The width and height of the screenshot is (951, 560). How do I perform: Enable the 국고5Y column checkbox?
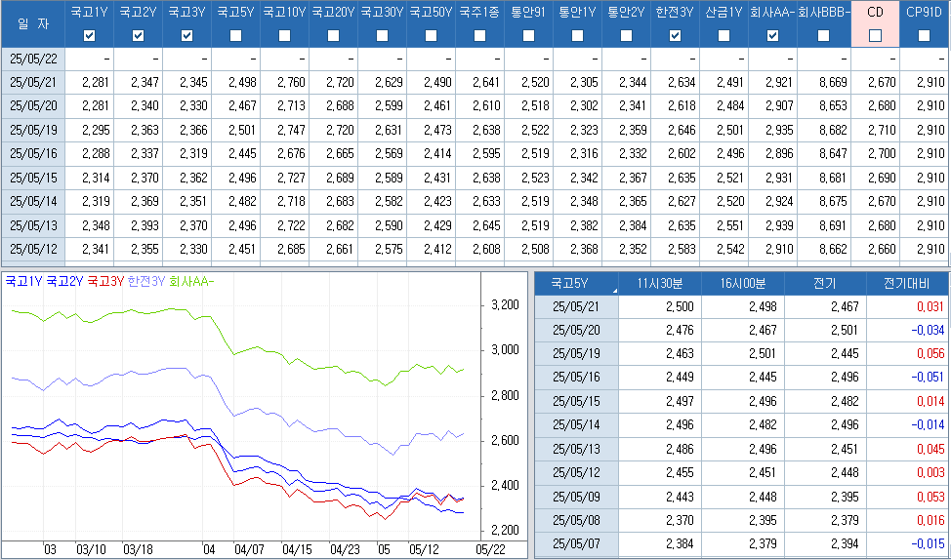pyautogui.click(x=235, y=36)
